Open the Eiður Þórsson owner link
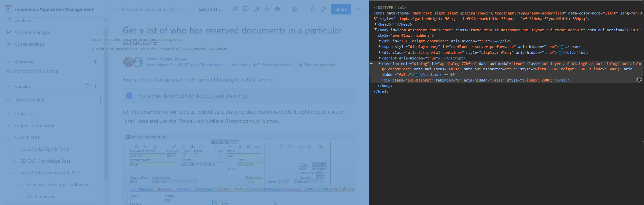Image resolution: width=644 pixels, height=205 pixels. point(177,58)
